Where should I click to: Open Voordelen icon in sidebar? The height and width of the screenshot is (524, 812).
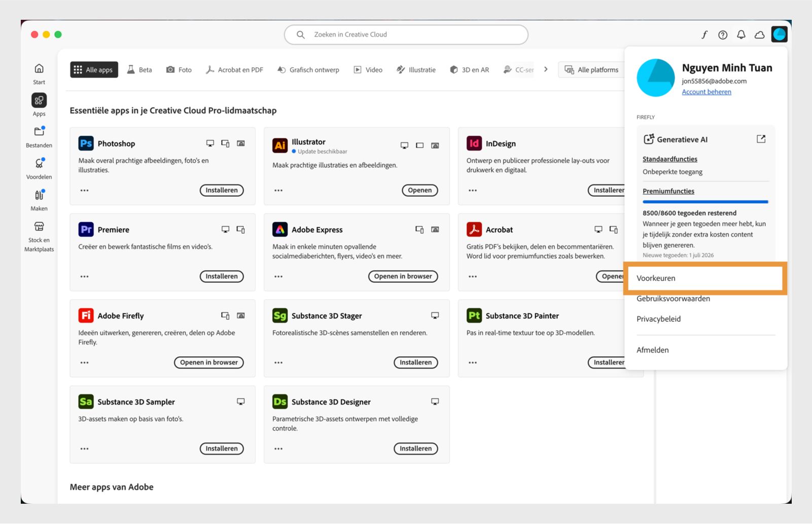39,163
